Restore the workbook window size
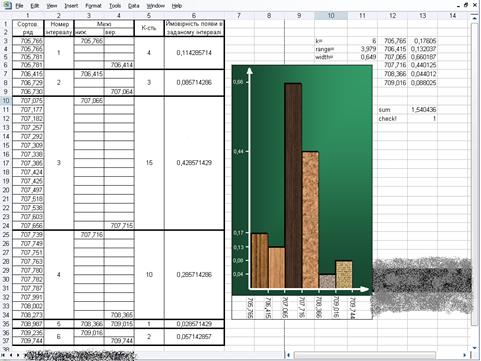This screenshot has height=361, width=481. point(466,5)
